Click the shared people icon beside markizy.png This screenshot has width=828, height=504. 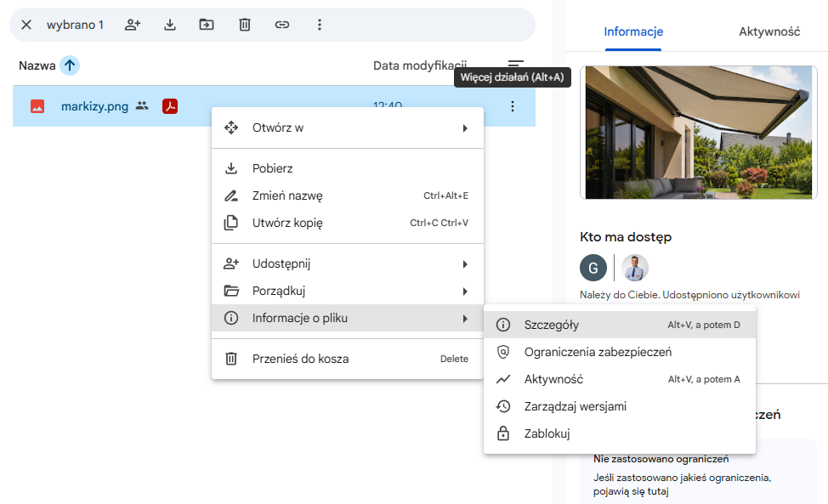click(142, 105)
